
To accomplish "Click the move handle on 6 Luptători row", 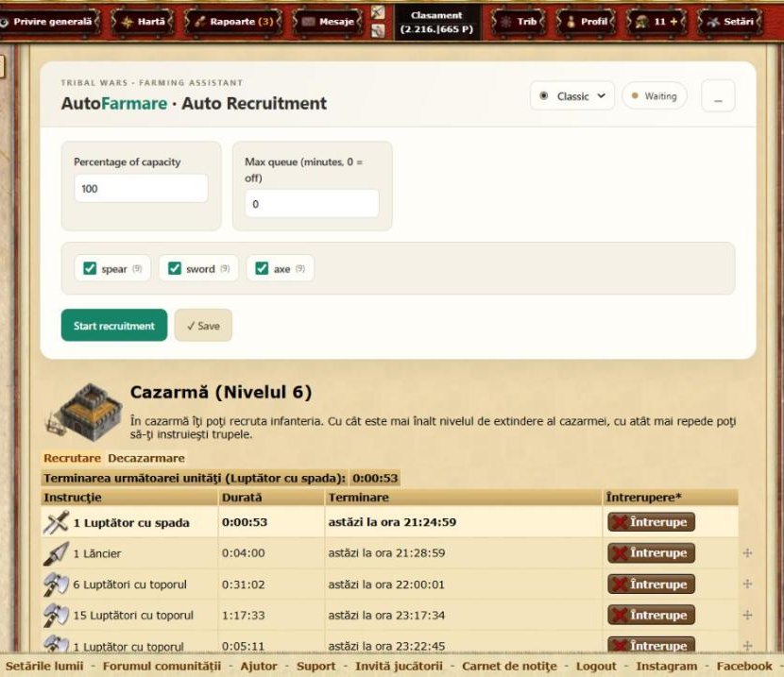I will coord(747,584).
